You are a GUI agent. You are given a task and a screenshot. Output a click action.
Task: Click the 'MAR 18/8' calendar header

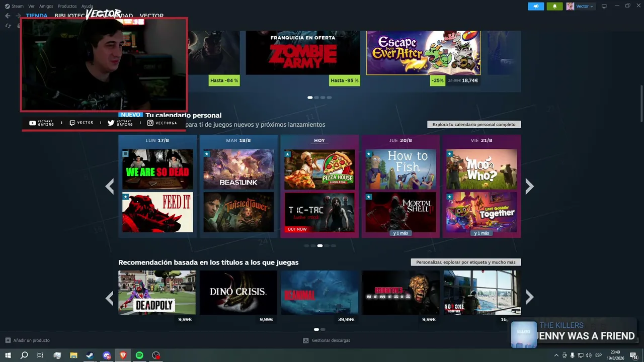click(x=238, y=141)
